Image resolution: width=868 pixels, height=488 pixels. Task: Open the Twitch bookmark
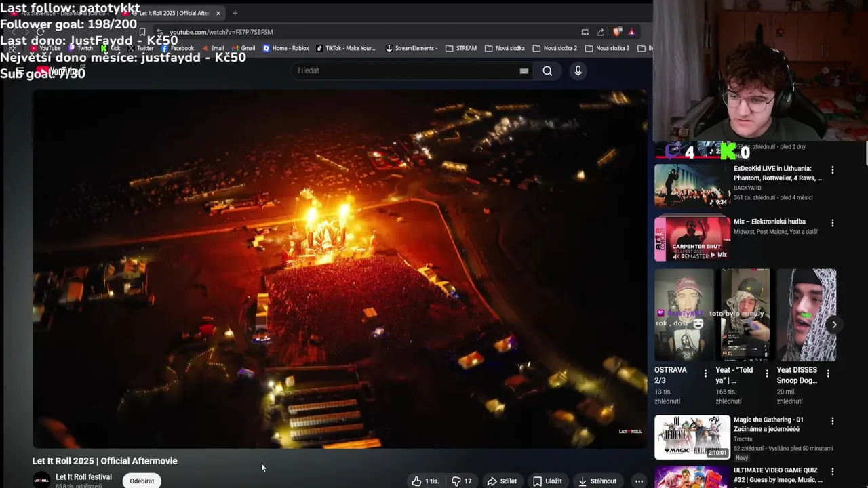tap(81, 48)
